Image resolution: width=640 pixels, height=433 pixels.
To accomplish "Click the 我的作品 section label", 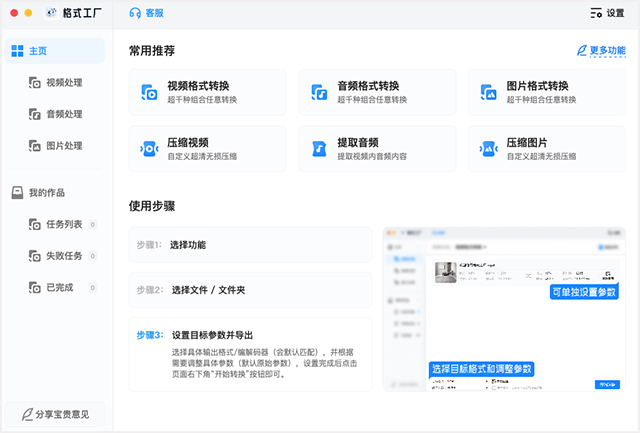I will tap(47, 193).
